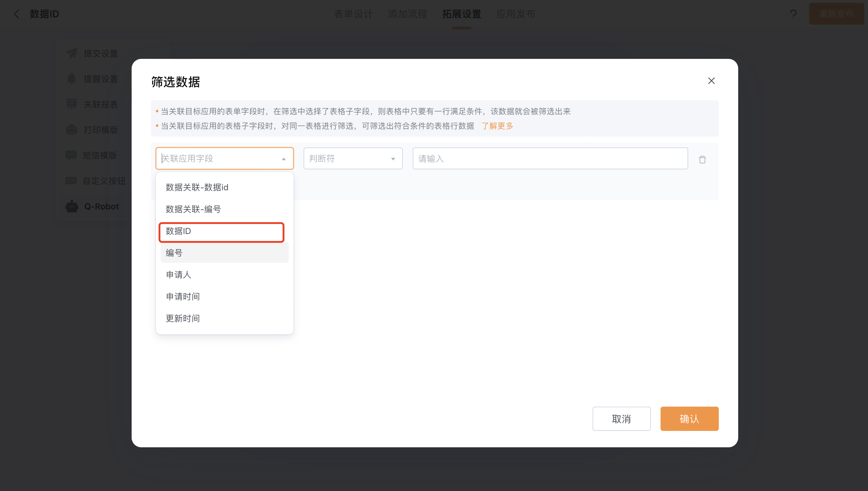This screenshot has width=868, height=491.
Task: Go back using the left arrow icon
Action: (16, 14)
